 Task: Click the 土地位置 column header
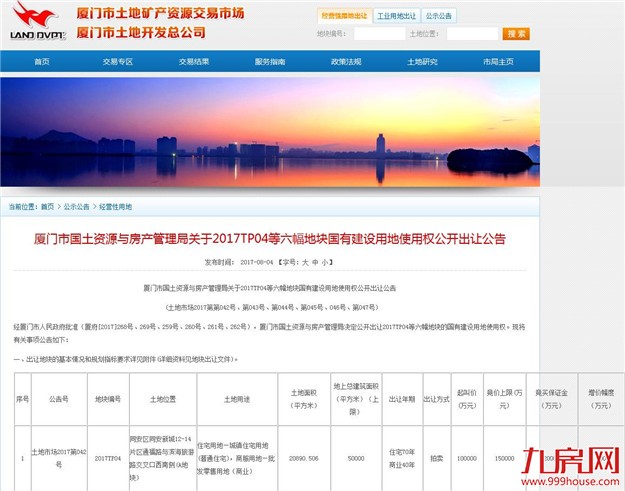[x=163, y=399]
